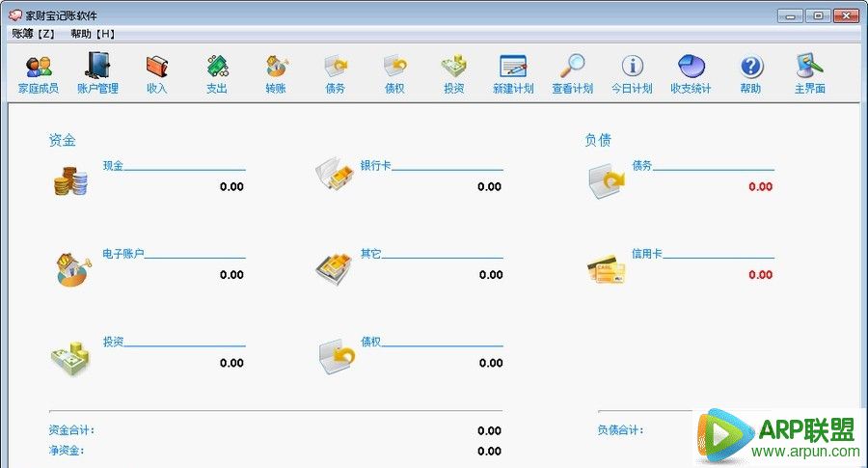Click the 资金 section heading
The image size is (868, 468).
tap(62, 140)
